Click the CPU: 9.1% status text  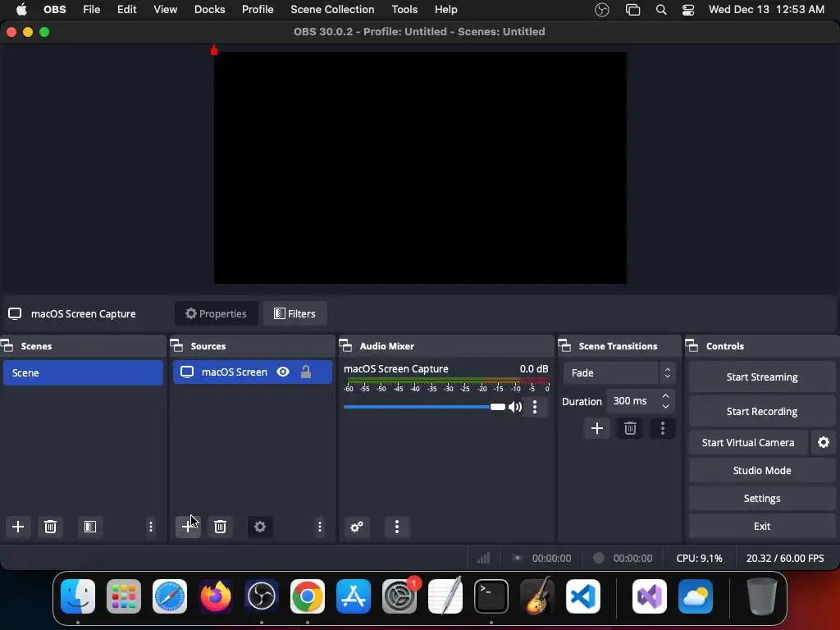click(x=699, y=558)
